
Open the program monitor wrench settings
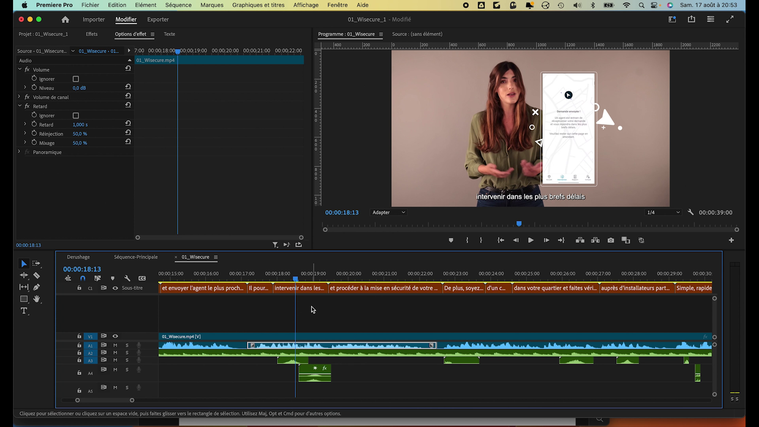[690, 212]
